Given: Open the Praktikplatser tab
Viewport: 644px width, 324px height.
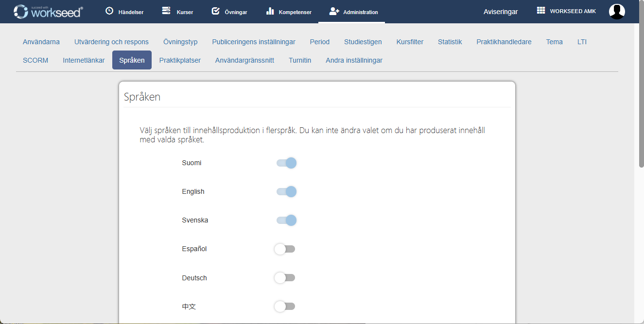Looking at the screenshot, I should 180,60.
